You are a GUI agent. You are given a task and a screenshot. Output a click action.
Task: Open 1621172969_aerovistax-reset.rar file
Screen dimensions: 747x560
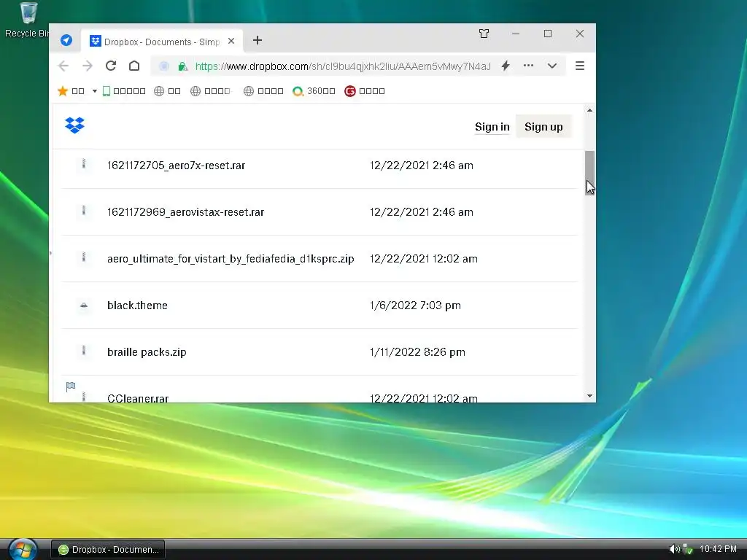(186, 212)
